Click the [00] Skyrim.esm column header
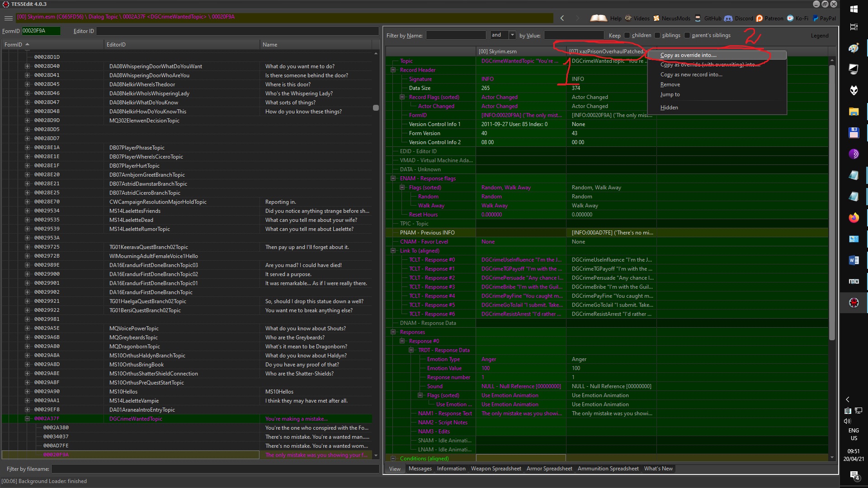Image resolution: width=868 pixels, height=488 pixels. (x=521, y=52)
